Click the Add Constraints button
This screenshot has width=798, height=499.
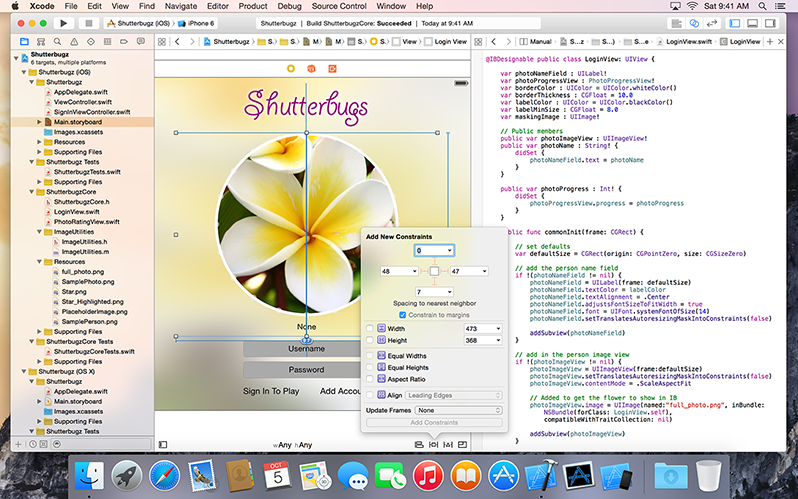434,423
